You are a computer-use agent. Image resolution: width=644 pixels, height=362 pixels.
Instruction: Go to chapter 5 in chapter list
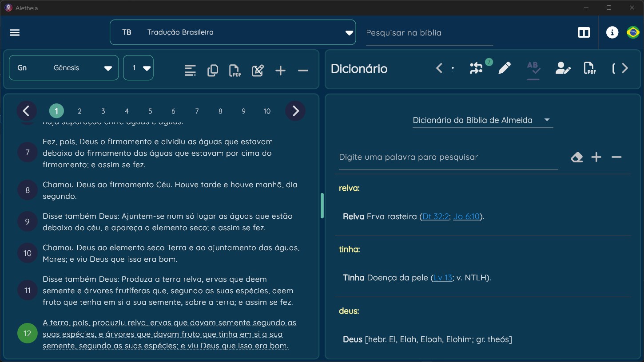pyautogui.click(x=150, y=111)
